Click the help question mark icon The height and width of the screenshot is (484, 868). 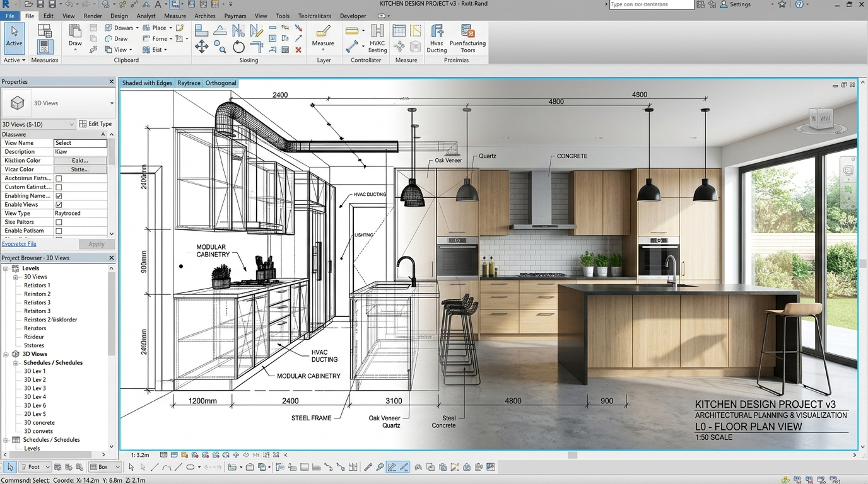799,4
